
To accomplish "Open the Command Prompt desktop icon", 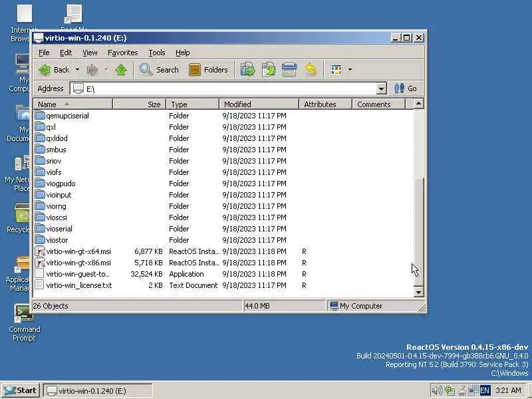I will point(24,323).
